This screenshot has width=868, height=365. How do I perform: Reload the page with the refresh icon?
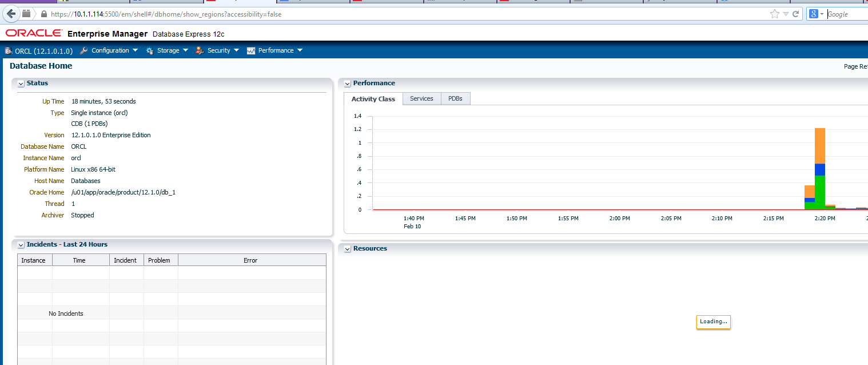[795, 14]
